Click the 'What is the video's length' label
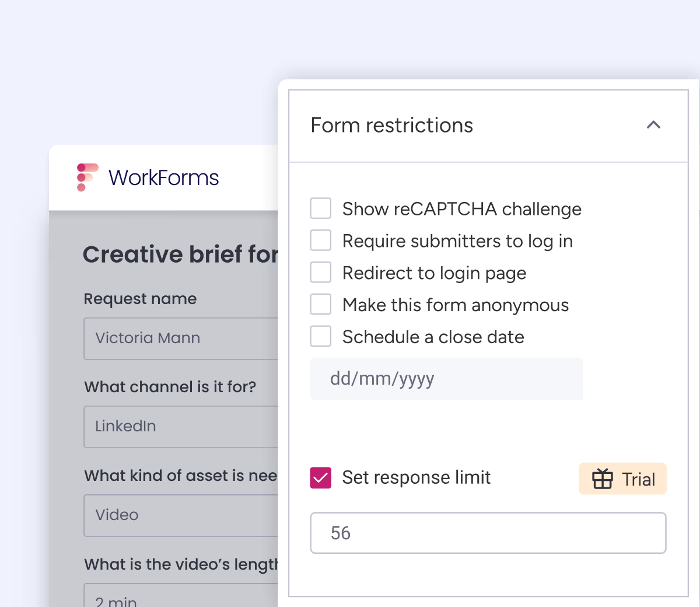This screenshot has height=607, width=700. [x=181, y=564]
